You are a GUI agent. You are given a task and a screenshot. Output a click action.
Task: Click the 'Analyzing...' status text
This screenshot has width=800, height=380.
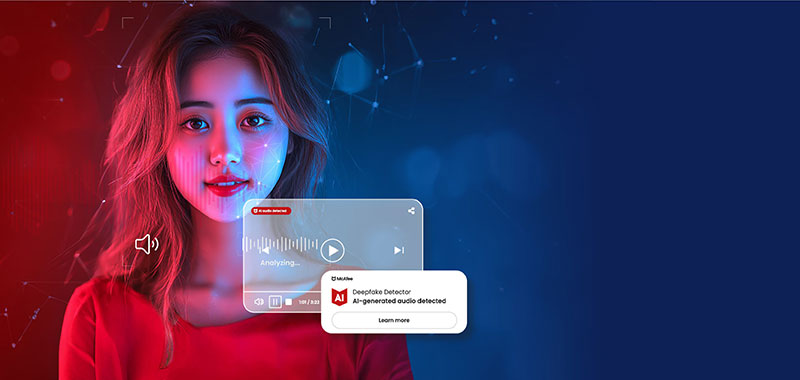[x=280, y=263]
